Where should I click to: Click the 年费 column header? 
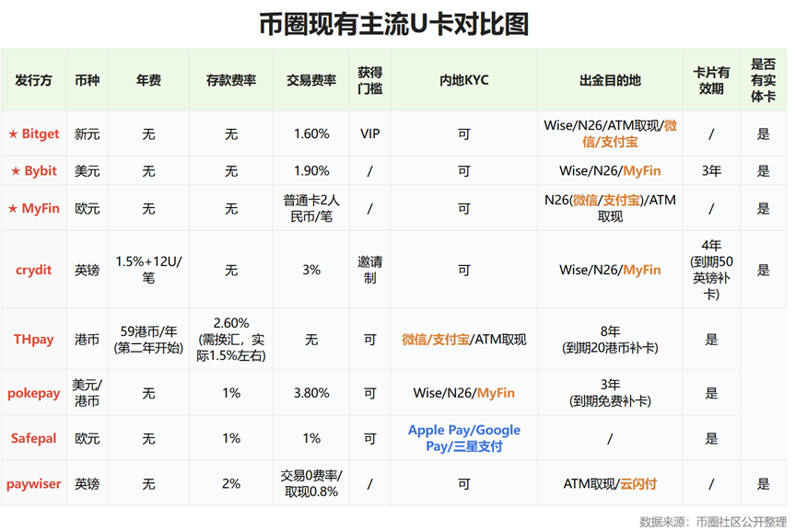tap(148, 80)
